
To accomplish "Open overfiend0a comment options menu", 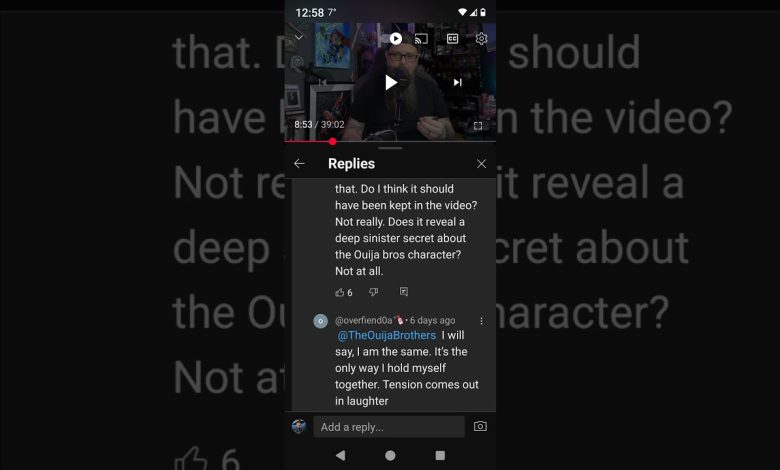I will pyautogui.click(x=481, y=321).
